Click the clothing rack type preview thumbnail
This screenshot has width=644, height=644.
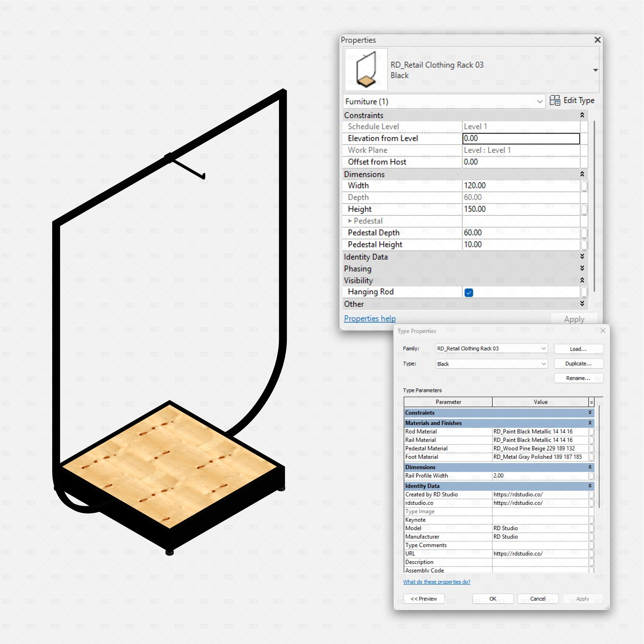[x=366, y=69]
